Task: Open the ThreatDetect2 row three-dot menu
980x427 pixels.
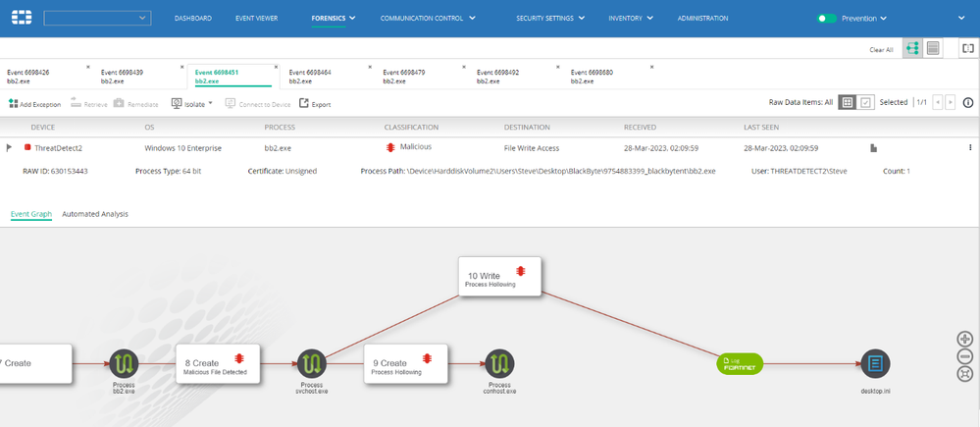Action: click(x=970, y=147)
